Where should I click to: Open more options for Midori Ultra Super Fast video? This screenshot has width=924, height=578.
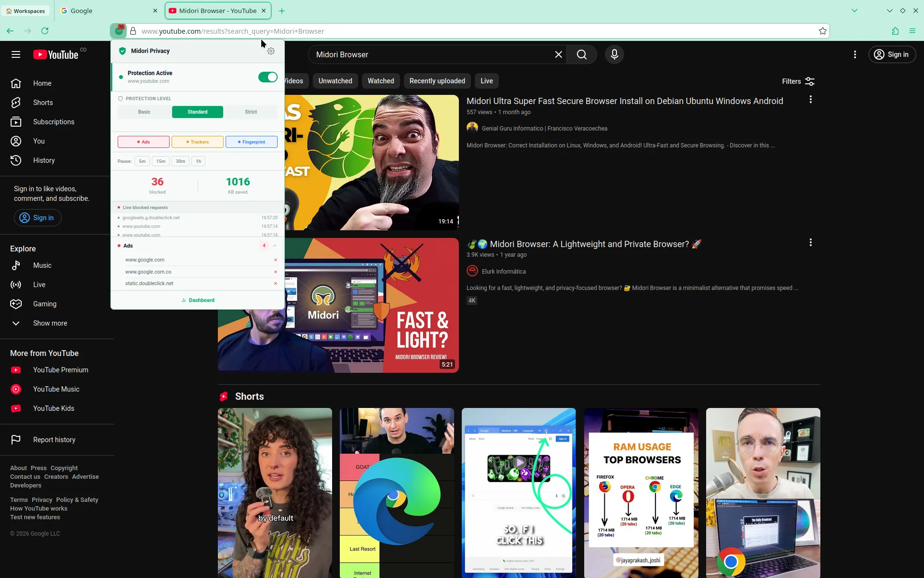pos(810,99)
